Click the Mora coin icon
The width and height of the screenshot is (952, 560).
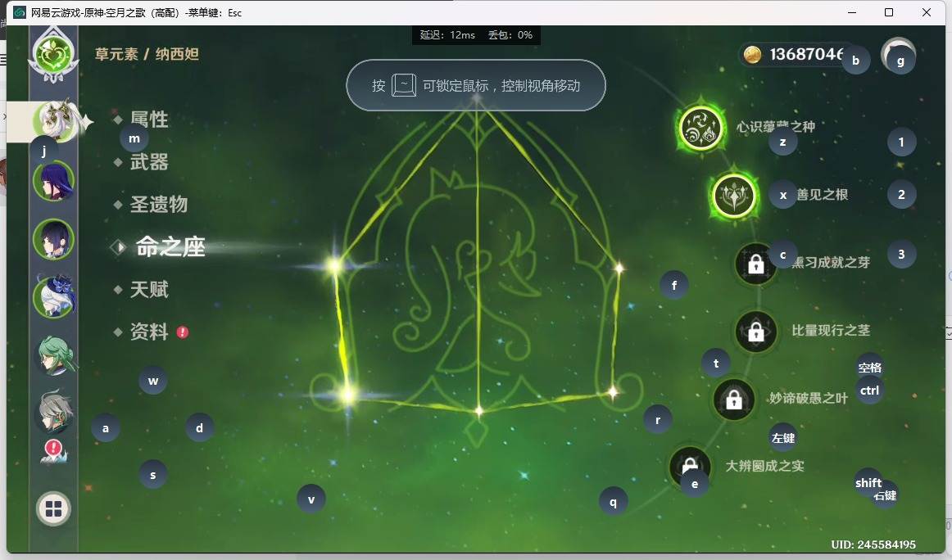[752, 55]
